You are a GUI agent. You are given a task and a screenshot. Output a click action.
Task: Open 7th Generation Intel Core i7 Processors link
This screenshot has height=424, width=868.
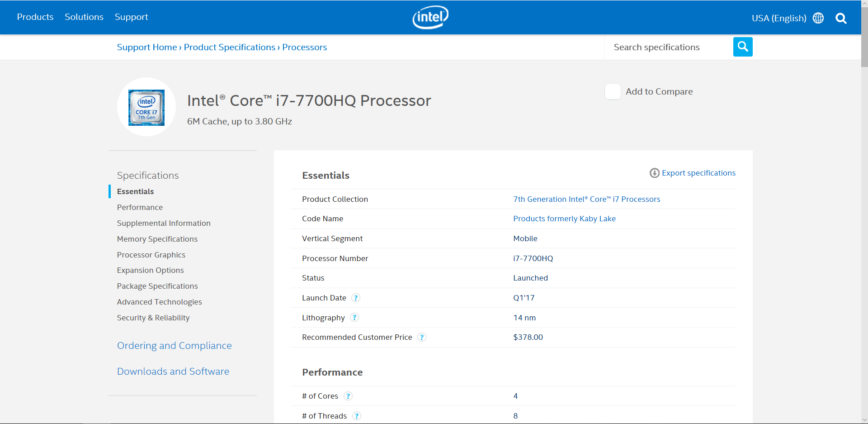coord(586,199)
